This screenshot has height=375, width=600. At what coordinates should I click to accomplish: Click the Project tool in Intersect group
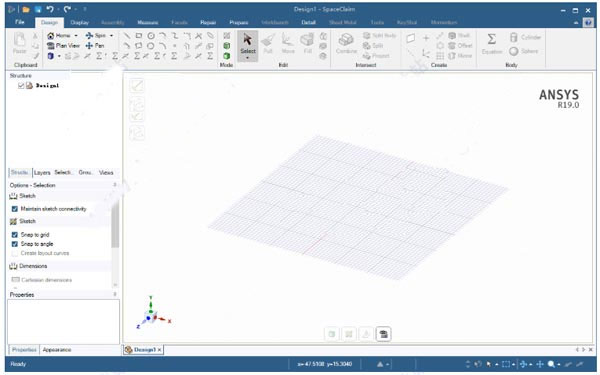coord(376,56)
